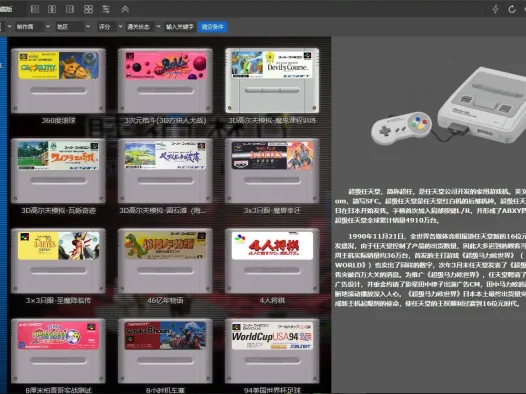Select the 3D高尔夫模拟·瓦厄奇迹 cartridge image

(58, 171)
